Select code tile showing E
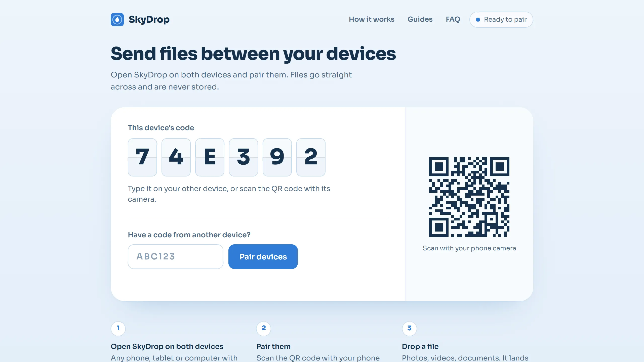The width and height of the screenshot is (644, 362). (210, 157)
